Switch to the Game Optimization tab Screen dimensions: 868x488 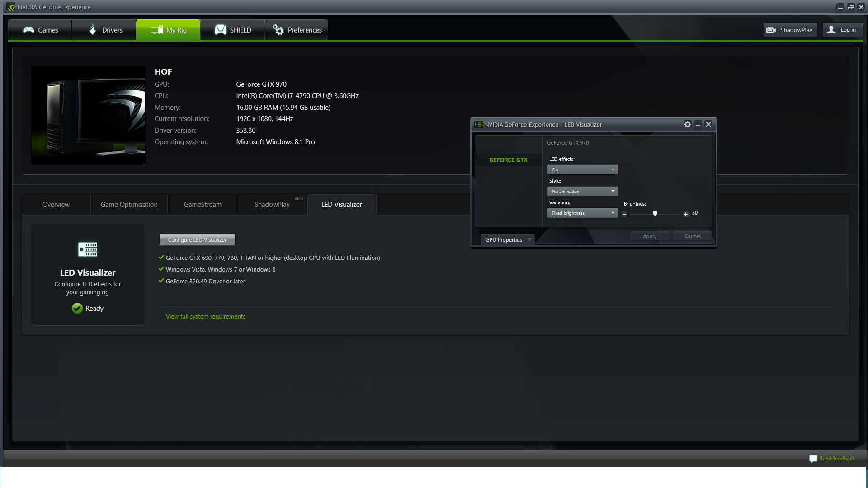click(x=129, y=205)
